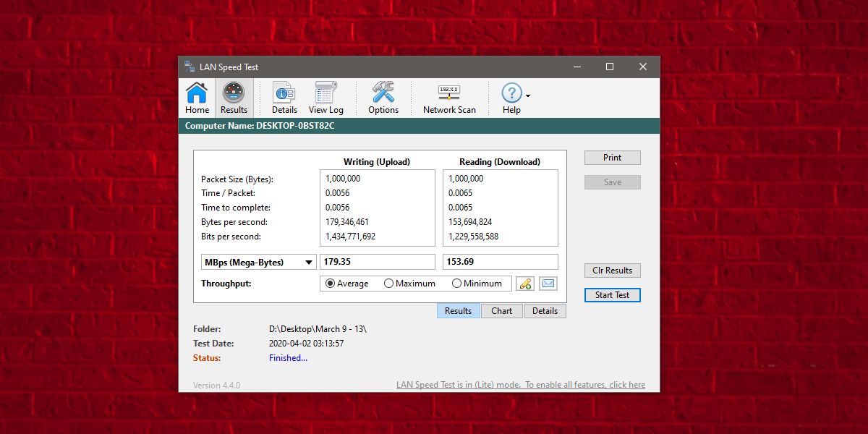Image resolution: width=868 pixels, height=434 pixels.
Task: Click the Throughput label
Action: [226, 284]
